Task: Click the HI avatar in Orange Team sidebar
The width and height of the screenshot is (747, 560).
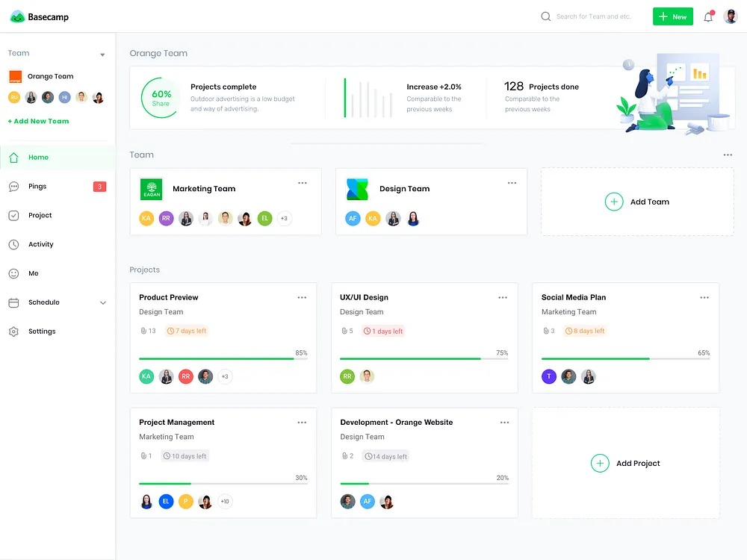Action: click(x=65, y=98)
